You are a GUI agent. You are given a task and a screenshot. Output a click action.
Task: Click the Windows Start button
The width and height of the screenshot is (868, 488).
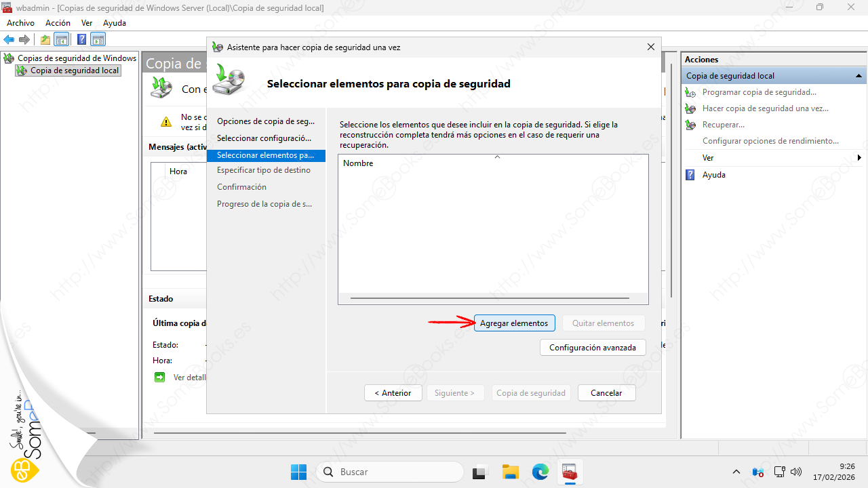tap(298, 472)
